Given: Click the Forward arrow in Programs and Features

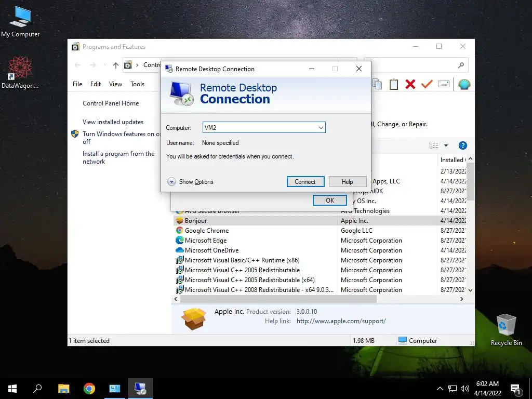Looking at the screenshot, I should click(x=93, y=65).
